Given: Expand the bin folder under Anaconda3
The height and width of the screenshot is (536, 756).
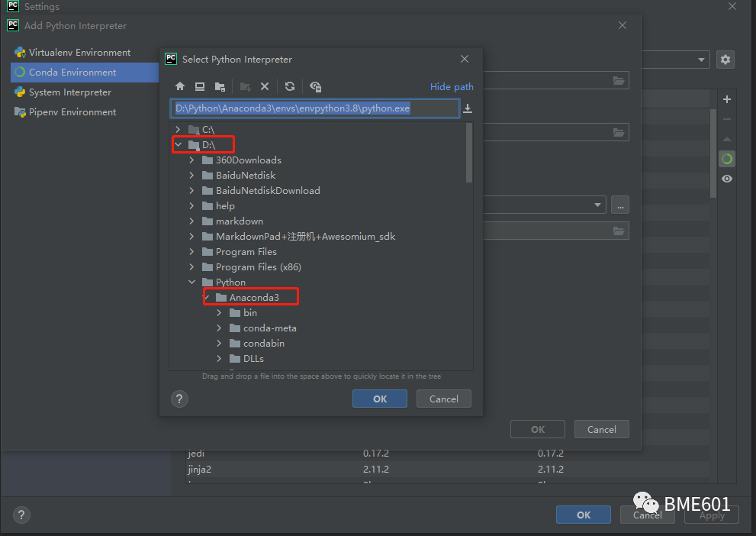Looking at the screenshot, I should [x=219, y=312].
